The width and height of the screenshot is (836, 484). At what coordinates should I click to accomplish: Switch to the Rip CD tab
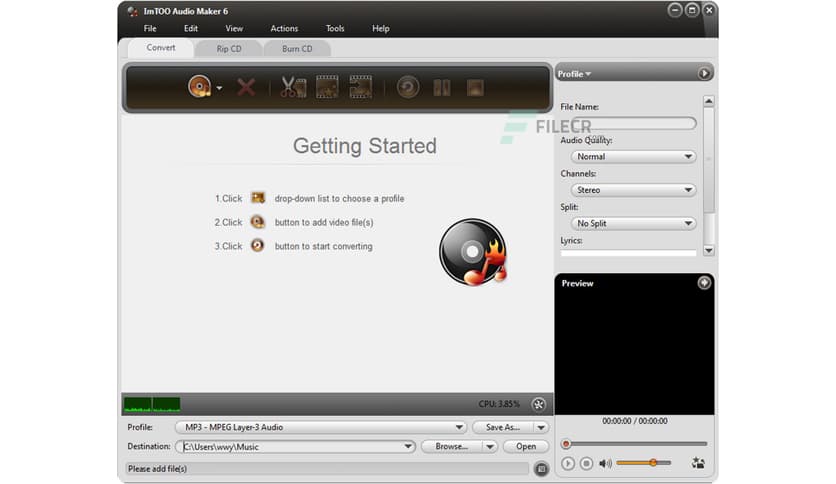point(229,49)
